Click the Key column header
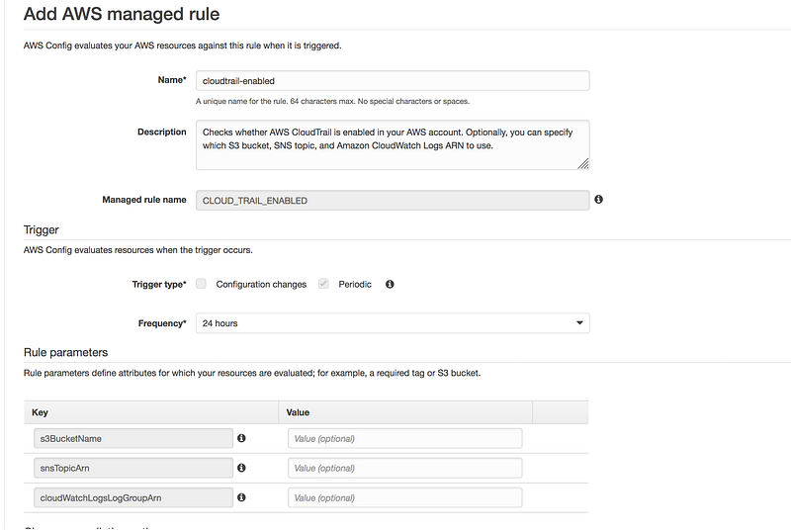The width and height of the screenshot is (791, 532). click(41, 412)
